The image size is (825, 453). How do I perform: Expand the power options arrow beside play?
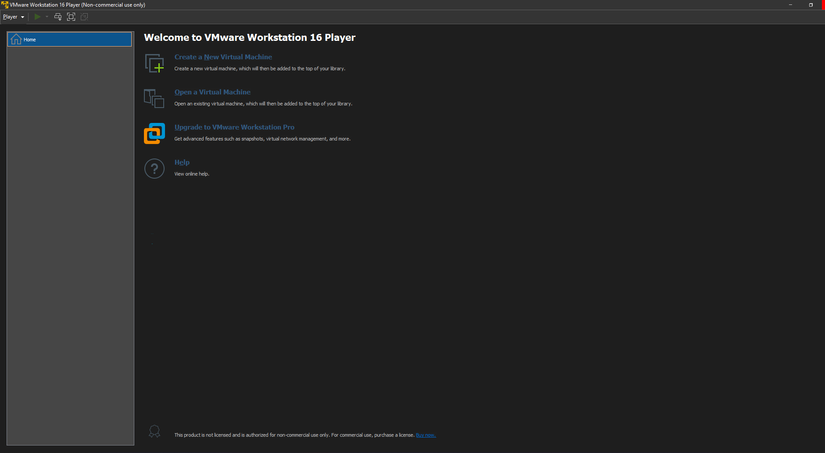[x=47, y=17]
